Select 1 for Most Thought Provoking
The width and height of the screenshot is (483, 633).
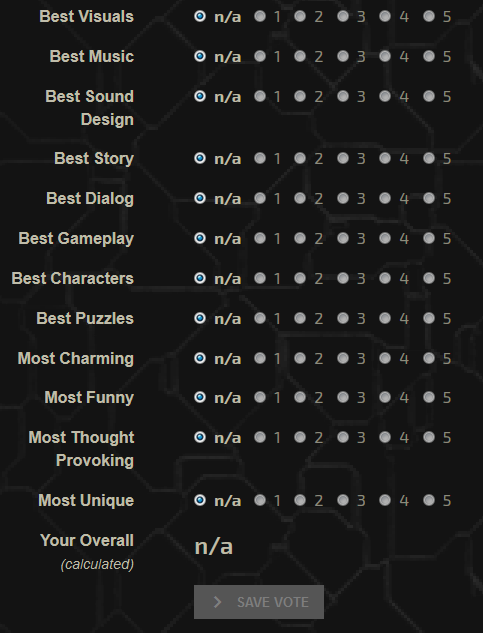(260, 437)
